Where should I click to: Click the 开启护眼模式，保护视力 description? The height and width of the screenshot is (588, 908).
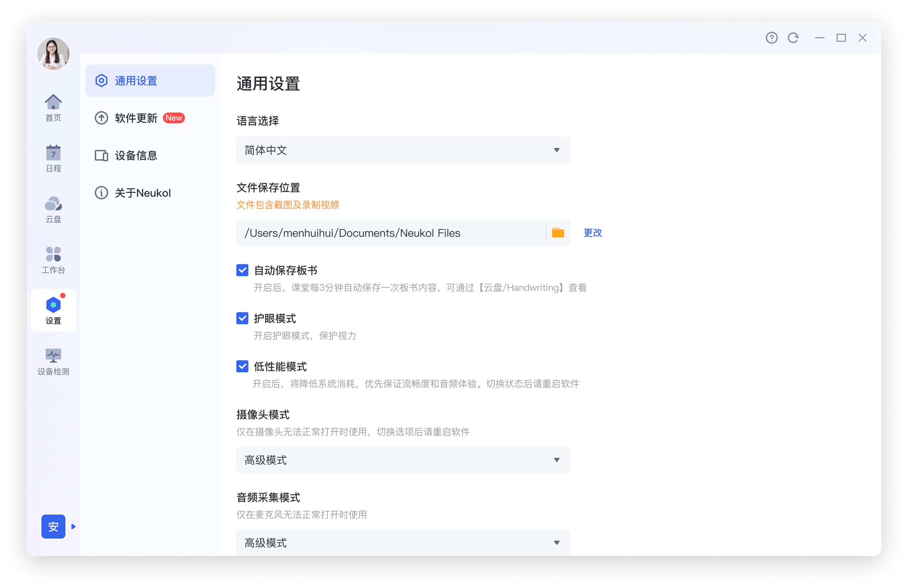coord(305,336)
